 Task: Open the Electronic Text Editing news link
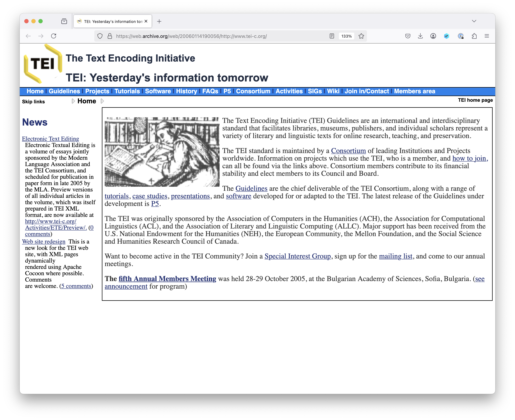click(50, 139)
